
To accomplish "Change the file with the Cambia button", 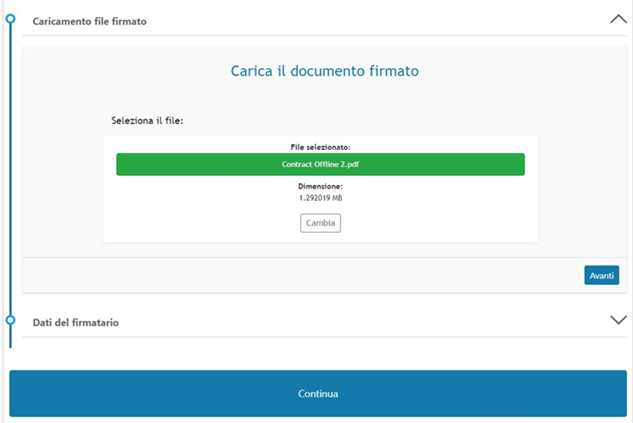I will (321, 223).
